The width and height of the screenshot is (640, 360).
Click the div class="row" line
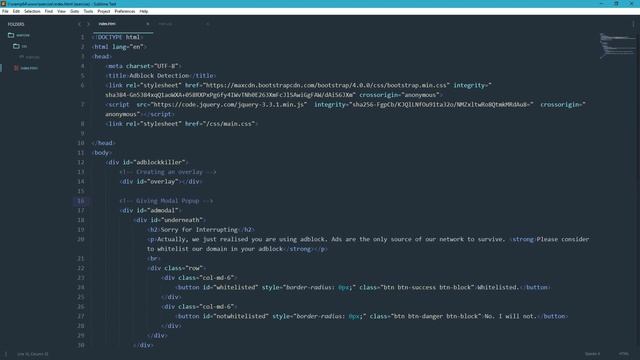coord(176,268)
